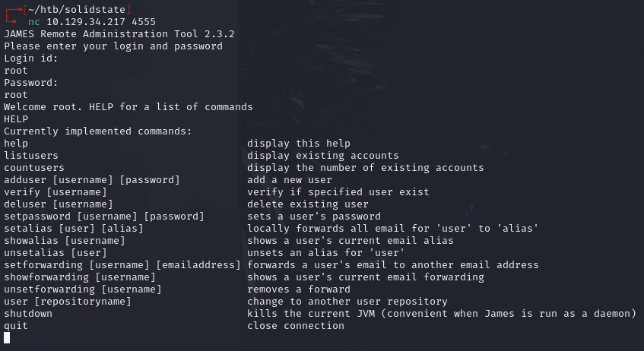Screen dimensions: 644x351
Task: Click the 'Login id:' prompt text
Action: 31,58
